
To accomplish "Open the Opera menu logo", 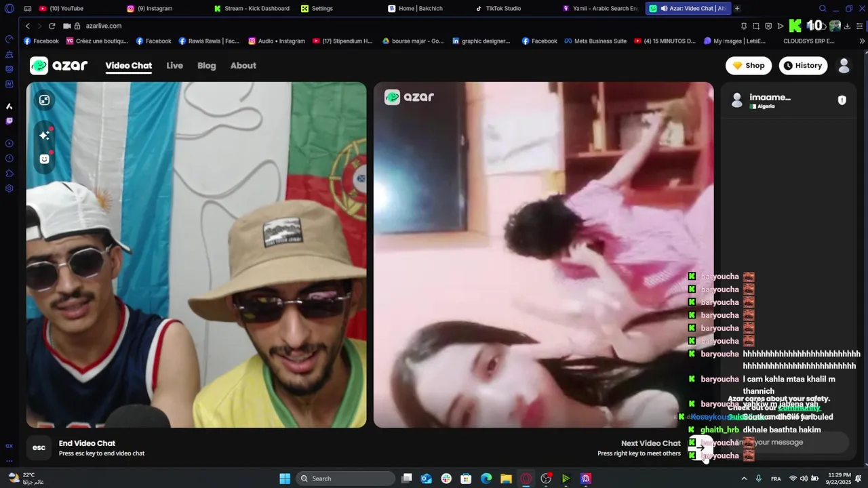I will click(x=9, y=8).
